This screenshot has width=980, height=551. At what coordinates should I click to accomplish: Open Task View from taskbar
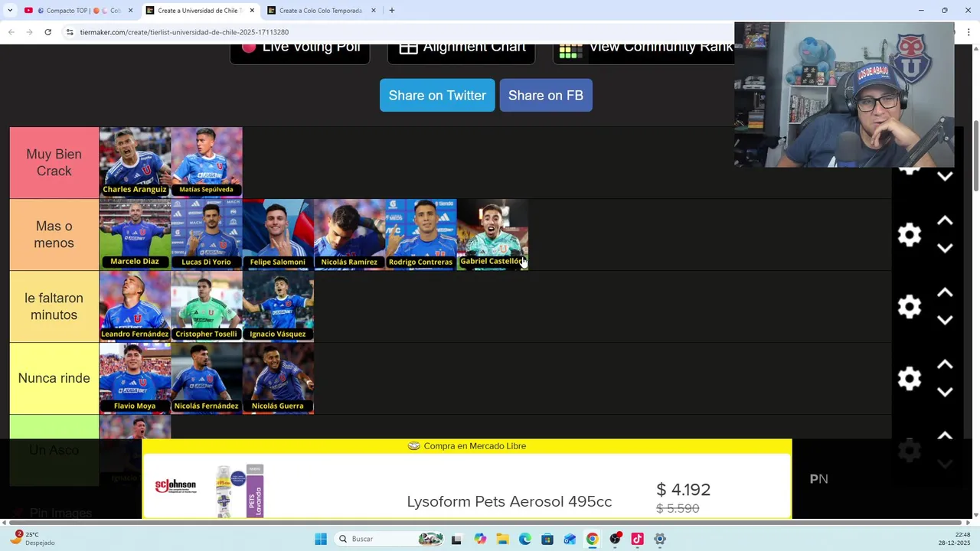[x=456, y=539]
